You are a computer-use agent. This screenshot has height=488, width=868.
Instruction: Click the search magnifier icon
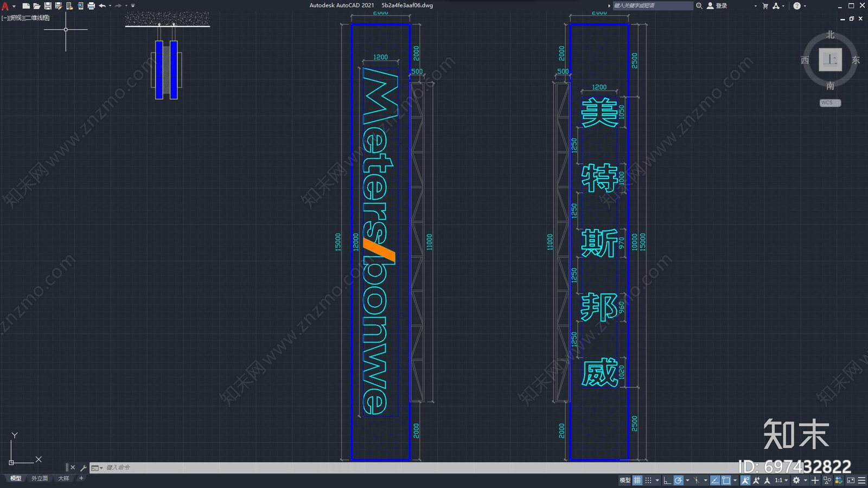[699, 5]
